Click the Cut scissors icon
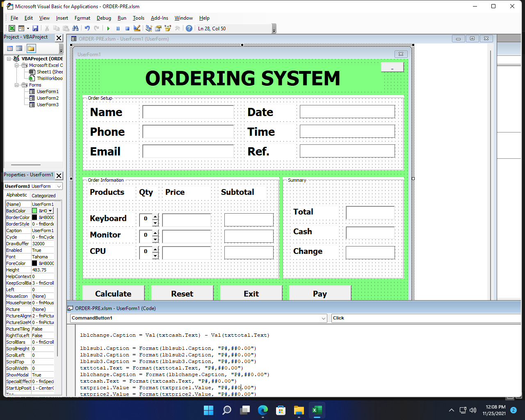The width and height of the screenshot is (525, 420). [47, 28]
